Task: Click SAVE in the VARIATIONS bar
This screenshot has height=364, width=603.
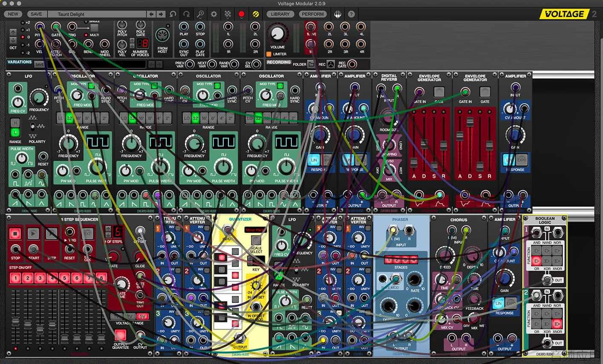Action: tap(39, 64)
